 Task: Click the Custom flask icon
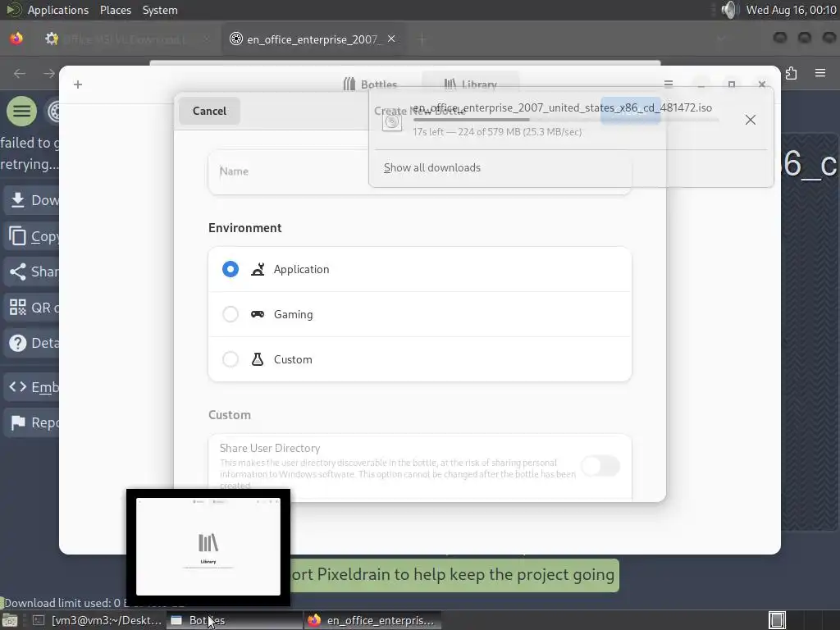258,359
